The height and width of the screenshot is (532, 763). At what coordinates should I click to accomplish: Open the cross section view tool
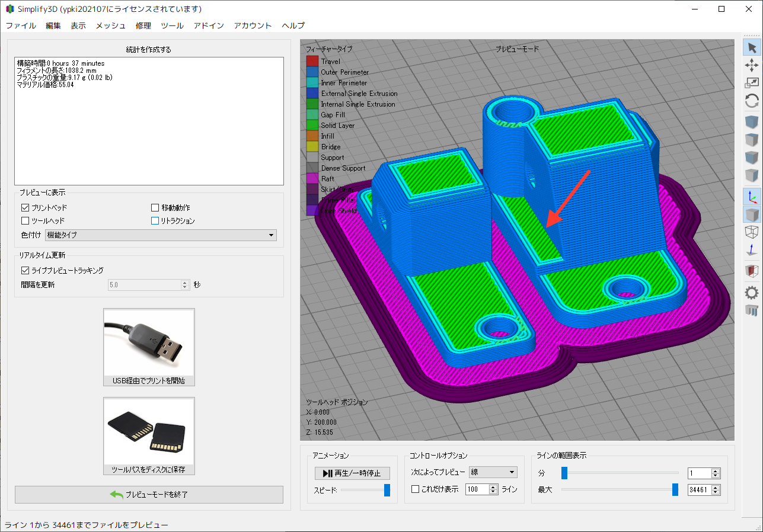752,271
